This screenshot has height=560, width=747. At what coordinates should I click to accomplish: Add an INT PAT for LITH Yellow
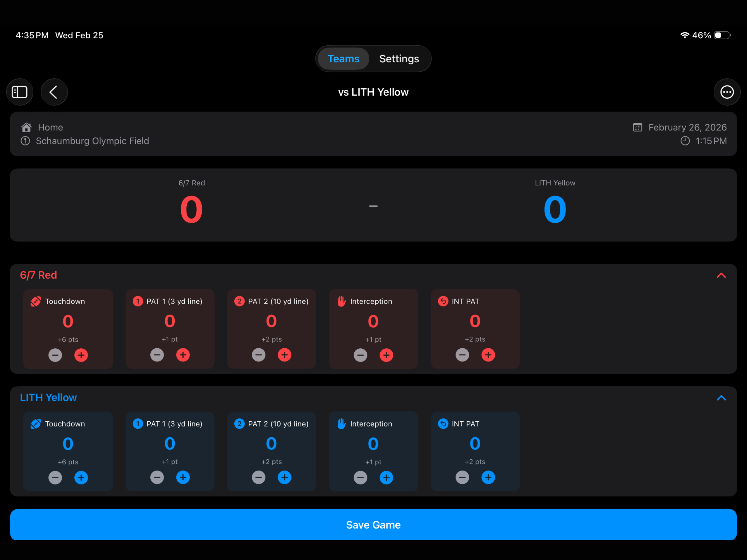488,477
